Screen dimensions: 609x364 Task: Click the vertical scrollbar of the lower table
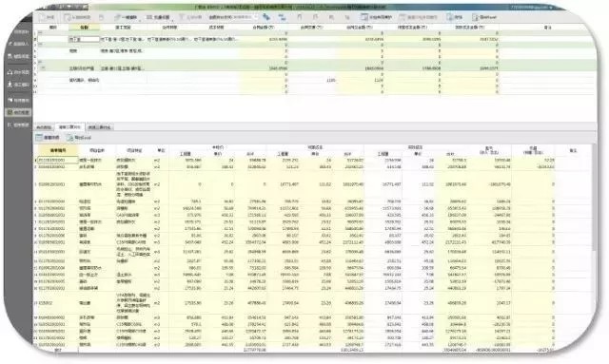[x=595, y=248]
